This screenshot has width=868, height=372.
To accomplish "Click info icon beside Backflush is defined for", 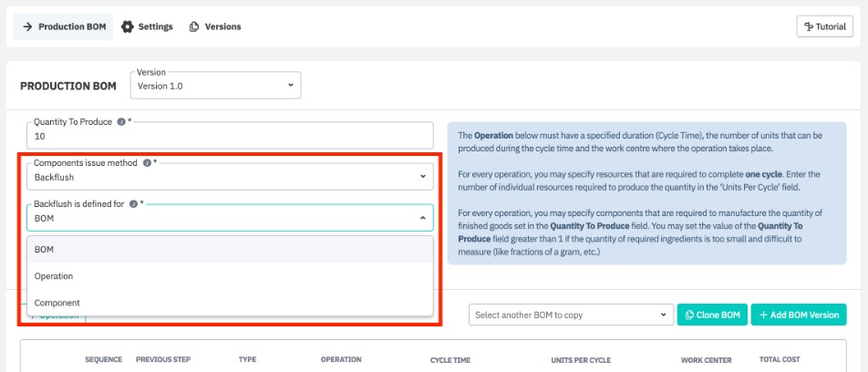I will 133,204.
